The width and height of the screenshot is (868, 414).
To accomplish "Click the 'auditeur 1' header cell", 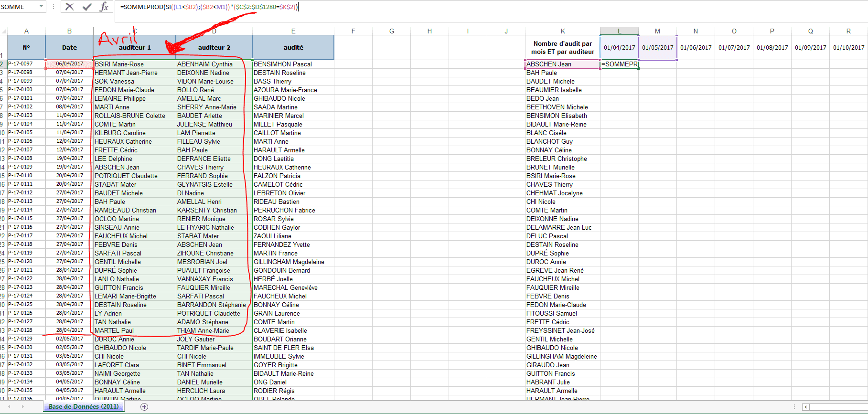I will 135,47.
